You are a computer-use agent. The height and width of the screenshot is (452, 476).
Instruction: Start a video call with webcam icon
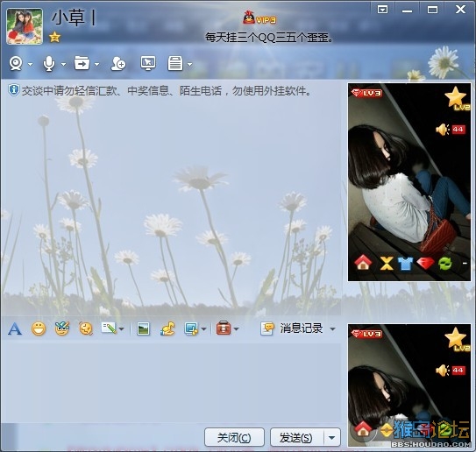click(x=16, y=64)
